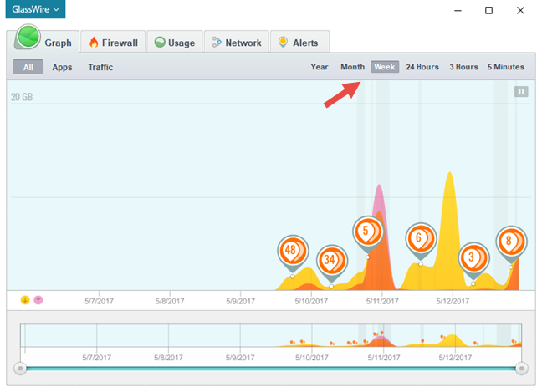Click the 5/12/2017 date on main axis
The height and width of the screenshot is (392, 542).
(453, 301)
